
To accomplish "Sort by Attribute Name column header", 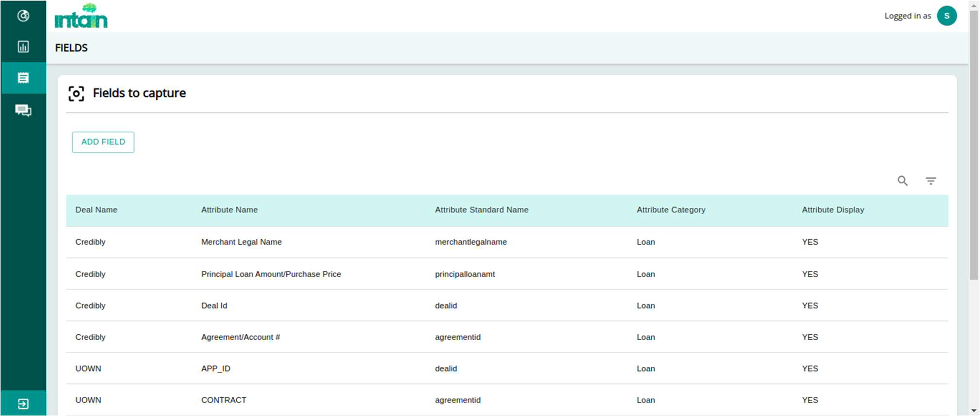I will click(229, 210).
